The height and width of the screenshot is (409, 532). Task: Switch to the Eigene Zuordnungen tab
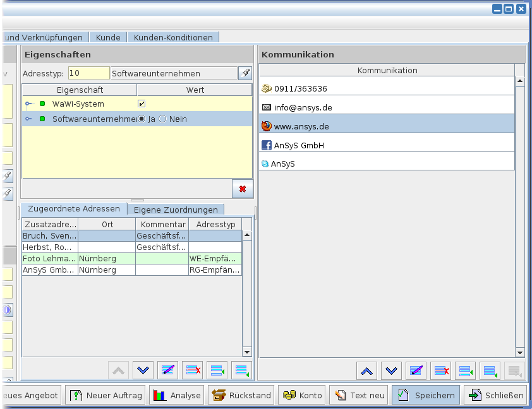pyautogui.click(x=176, y=210)
